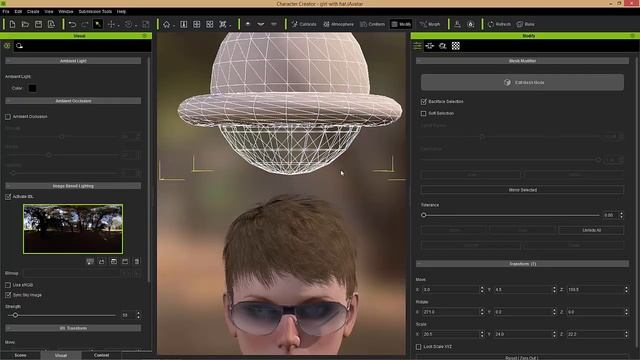Collapse the Ambient Light section header

coord(73,61)
